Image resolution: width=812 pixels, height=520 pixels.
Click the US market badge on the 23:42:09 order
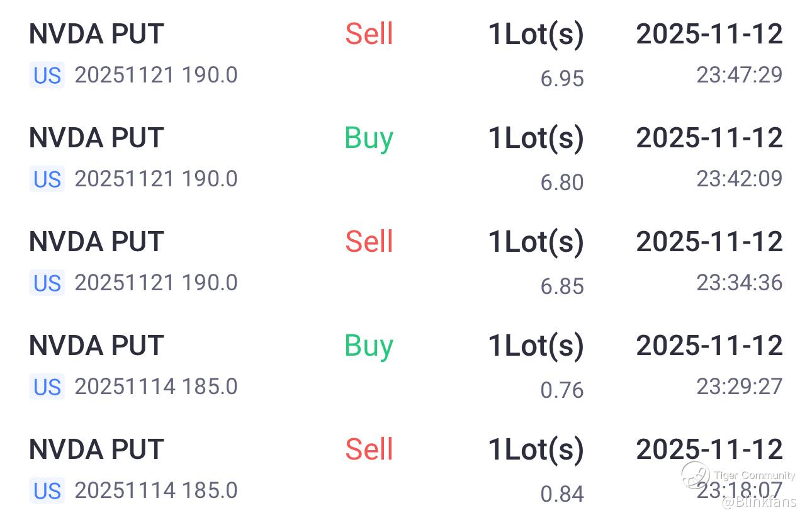click(x=47, y=179)
